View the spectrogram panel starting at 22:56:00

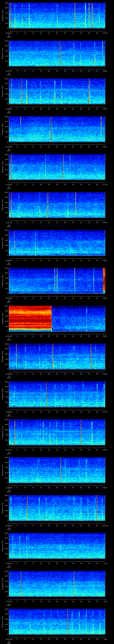[57, 394]
